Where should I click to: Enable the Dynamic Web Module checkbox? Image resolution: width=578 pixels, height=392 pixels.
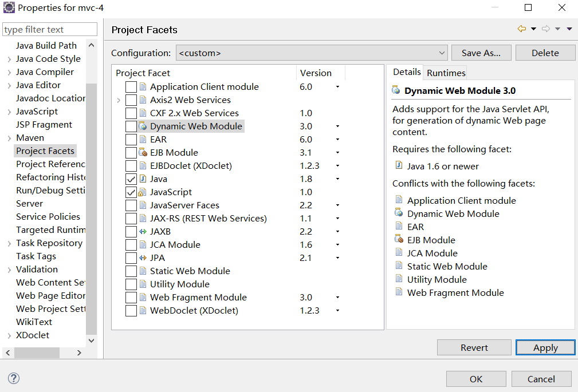point(131,126)
